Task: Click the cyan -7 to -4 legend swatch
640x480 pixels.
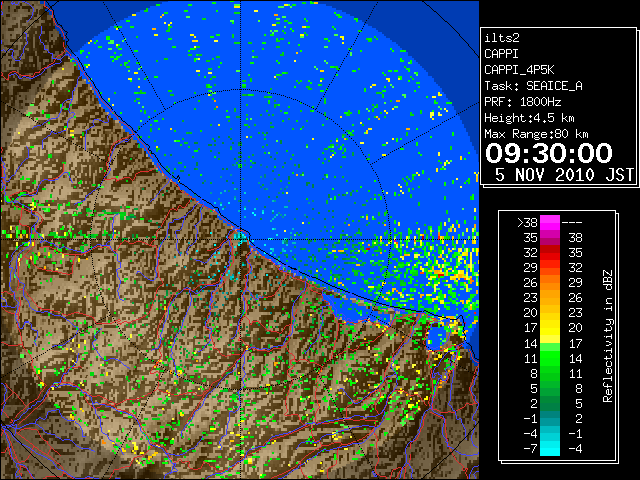Action: click(x=550, y=448)
